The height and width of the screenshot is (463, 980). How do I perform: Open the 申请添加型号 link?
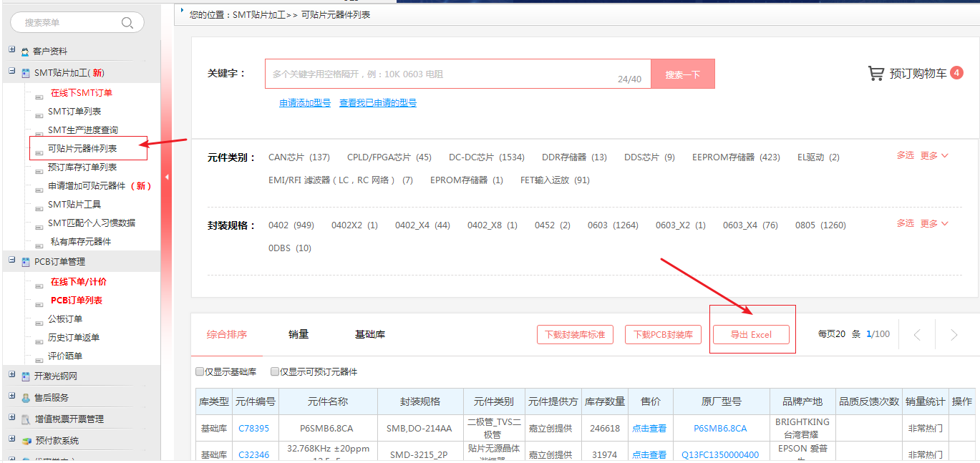point(305,103)
